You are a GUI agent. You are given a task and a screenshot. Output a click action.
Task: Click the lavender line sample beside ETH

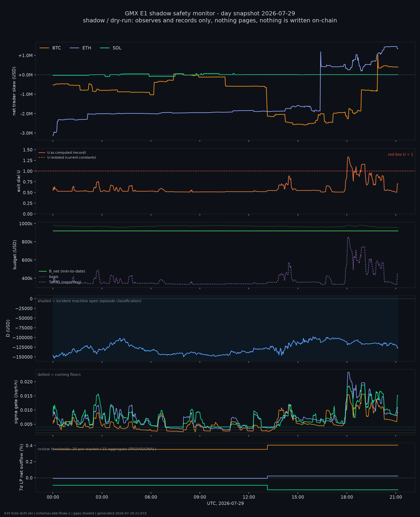[75, 48]
